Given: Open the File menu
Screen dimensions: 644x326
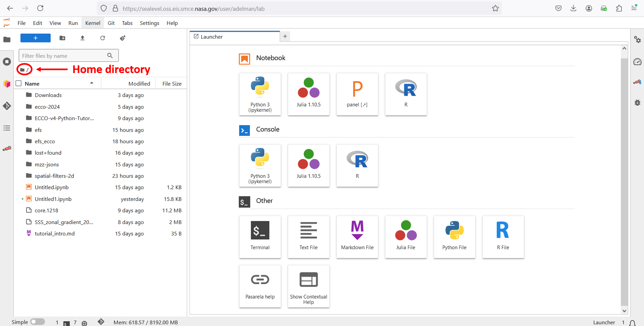Looking at the screenshot, I should (x=22, y=23).
